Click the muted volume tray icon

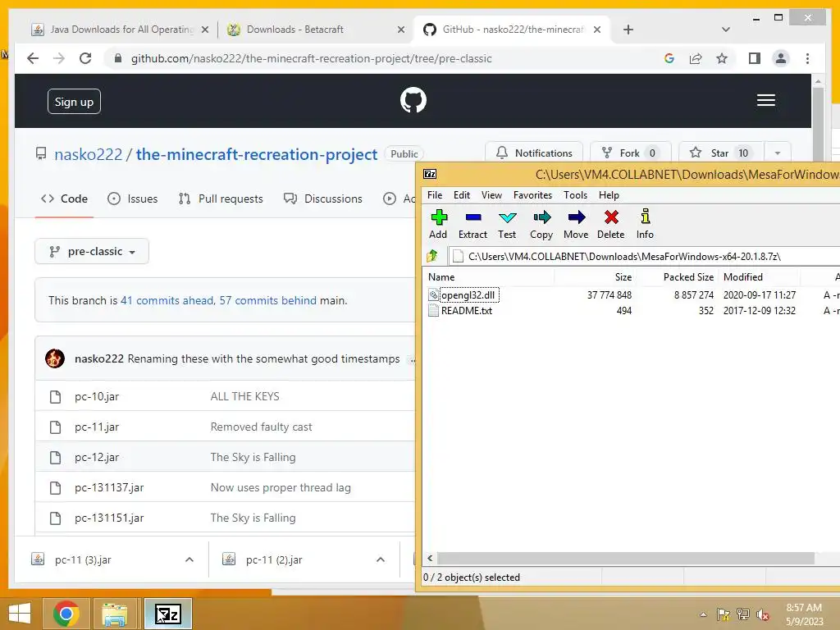coord(762,614)
